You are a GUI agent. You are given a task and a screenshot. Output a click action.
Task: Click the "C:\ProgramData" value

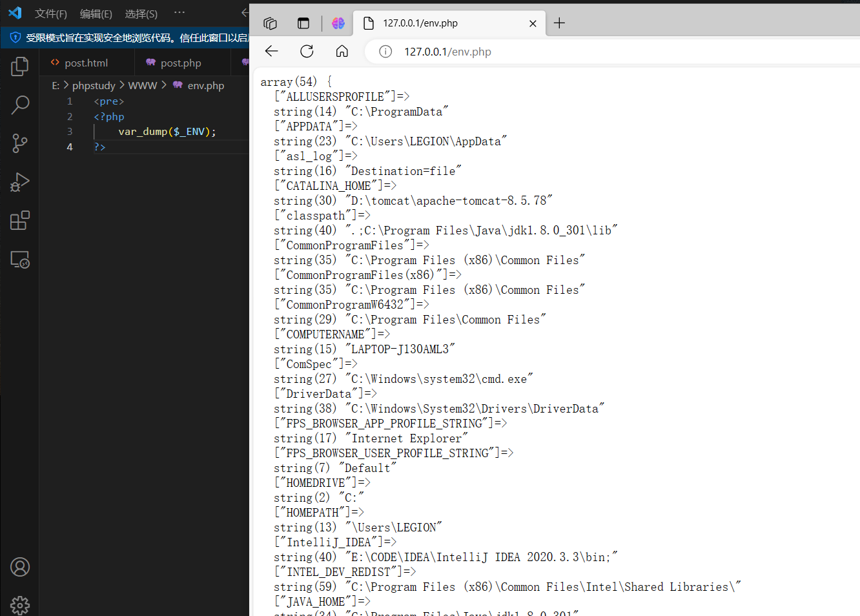pos(397,112)
